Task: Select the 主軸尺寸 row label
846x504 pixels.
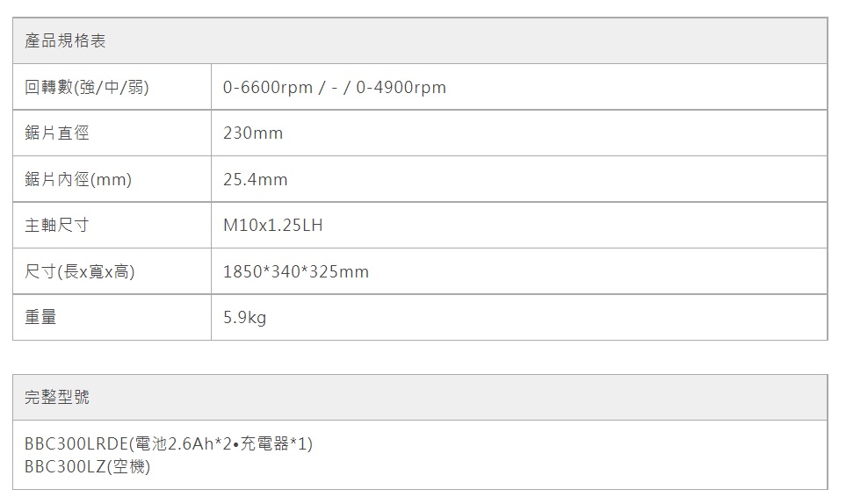Action: 57,226
